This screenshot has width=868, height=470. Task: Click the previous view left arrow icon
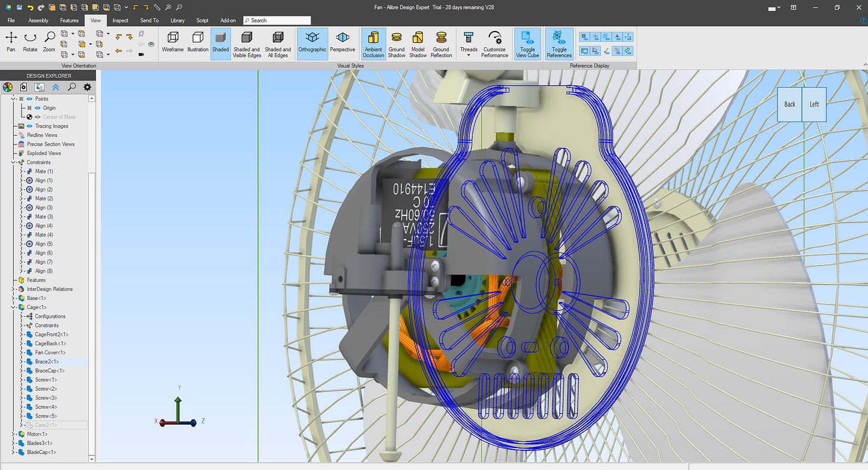119,51
